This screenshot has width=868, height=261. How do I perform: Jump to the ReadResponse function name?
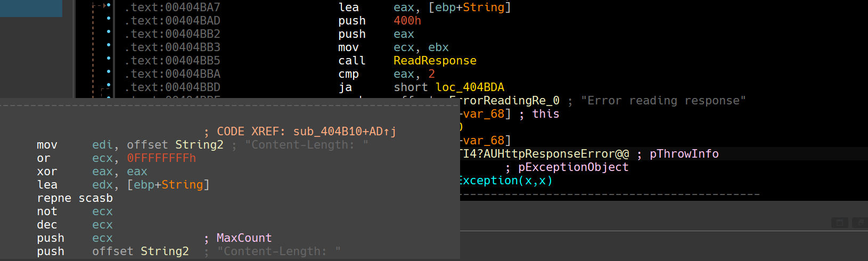[x=435, y=61]
